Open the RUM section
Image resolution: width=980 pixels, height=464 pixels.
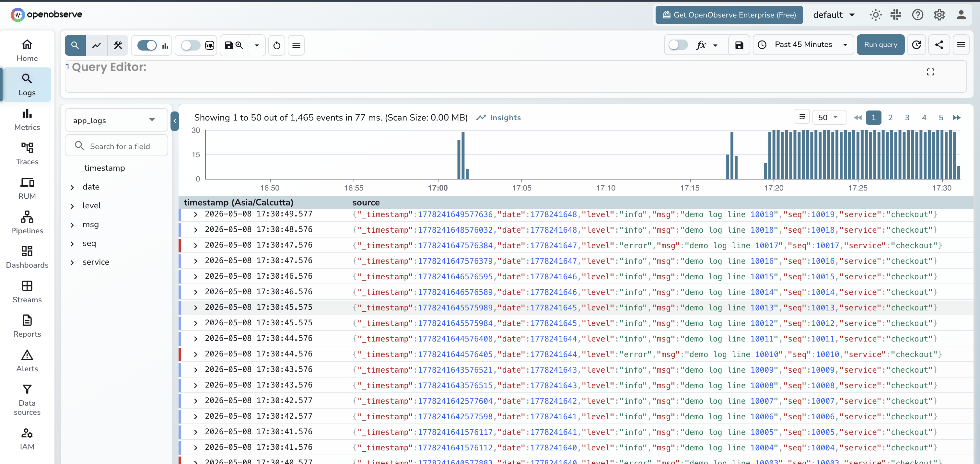tap(27, 188)
